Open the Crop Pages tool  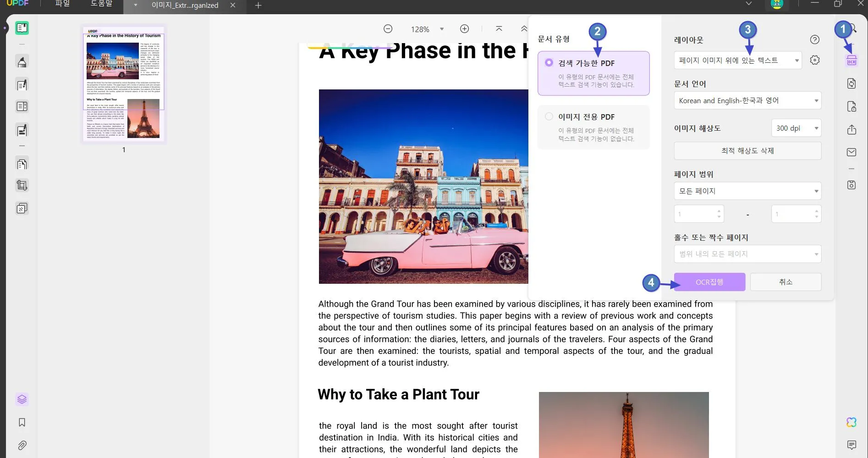point(22,185)
